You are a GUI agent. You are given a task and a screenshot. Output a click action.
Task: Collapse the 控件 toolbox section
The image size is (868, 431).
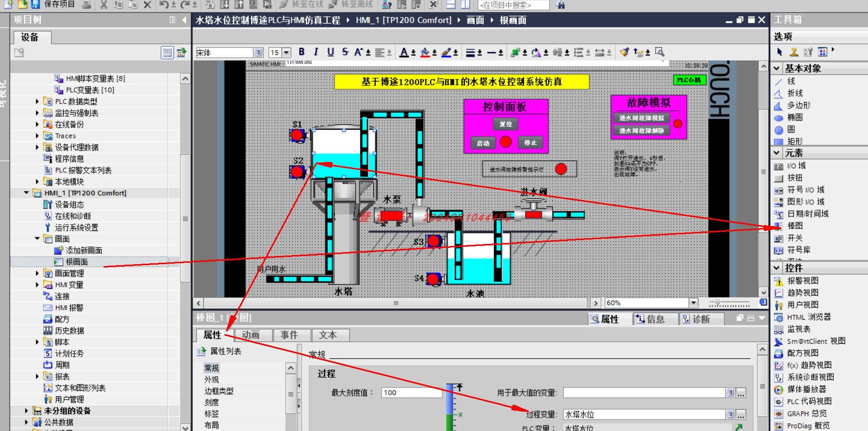point(777,268)
